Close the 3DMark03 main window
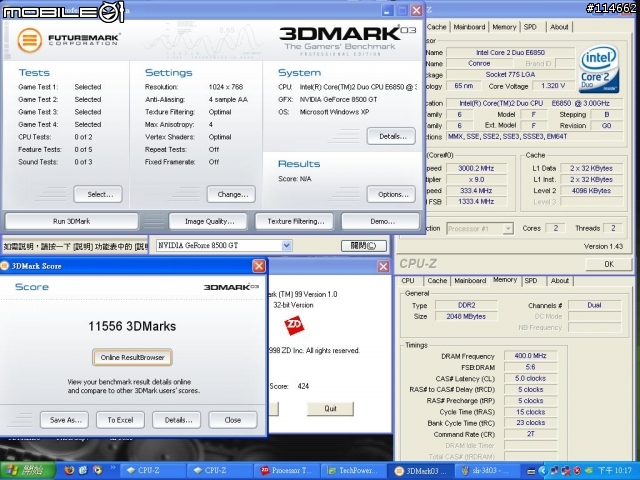This screenshot has width=640, height=480. (x=416, y=11)
